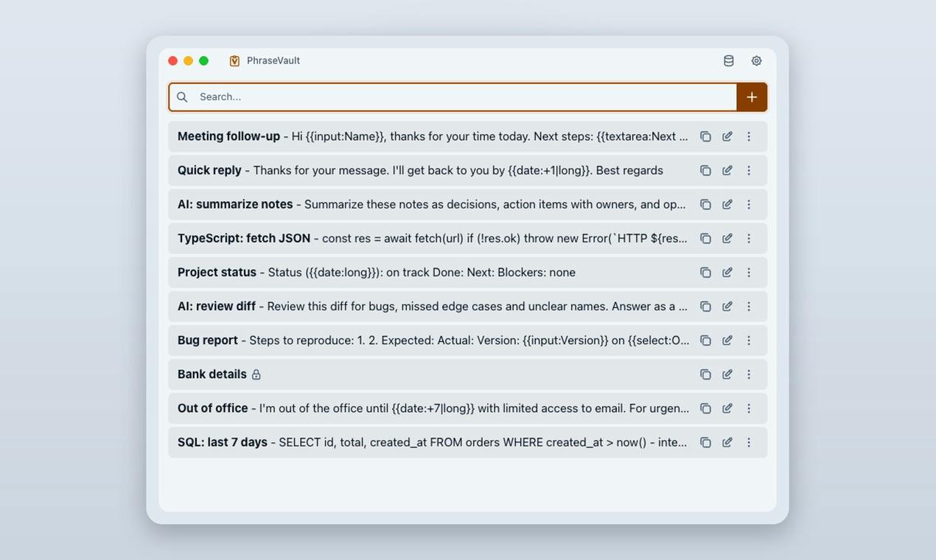This screenshot has height=560, width=936.
Task: Edit the Project status phrase
Action: click(x=727, y=272)
